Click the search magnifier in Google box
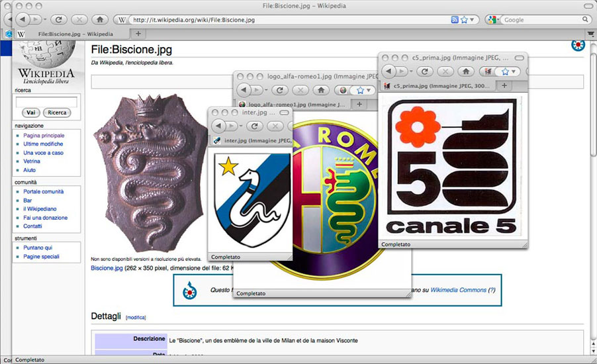 585,19
